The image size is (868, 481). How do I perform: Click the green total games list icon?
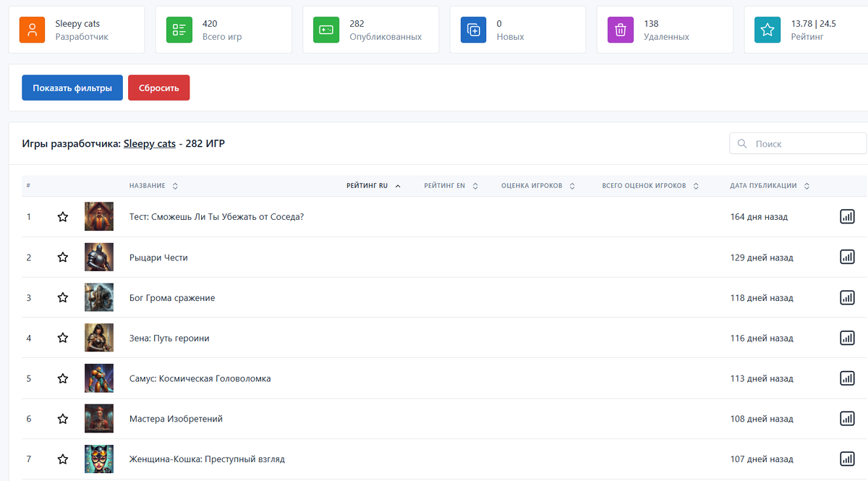click(179, 30)
